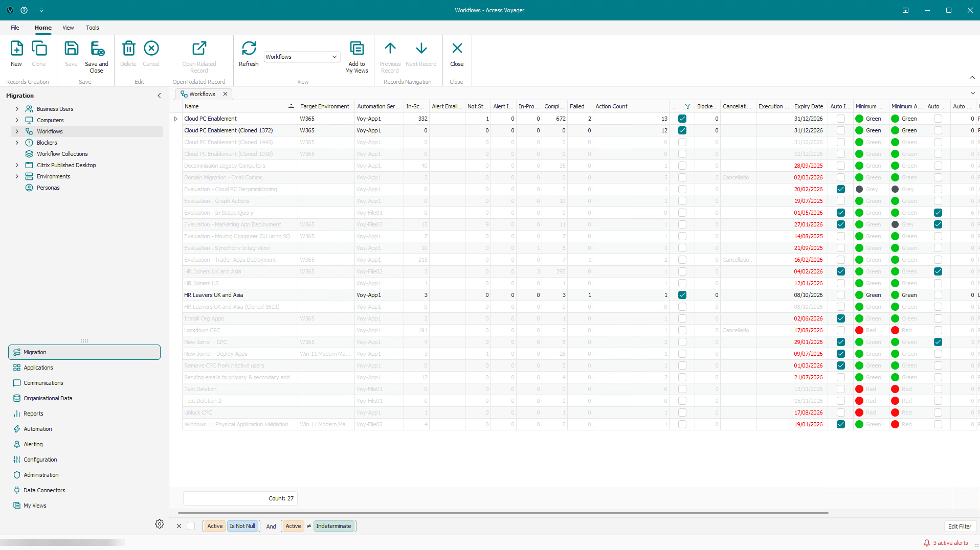The width and height of the screenshot is (980, 550).
Task: Open the Reports module
Action: point(33,414)
